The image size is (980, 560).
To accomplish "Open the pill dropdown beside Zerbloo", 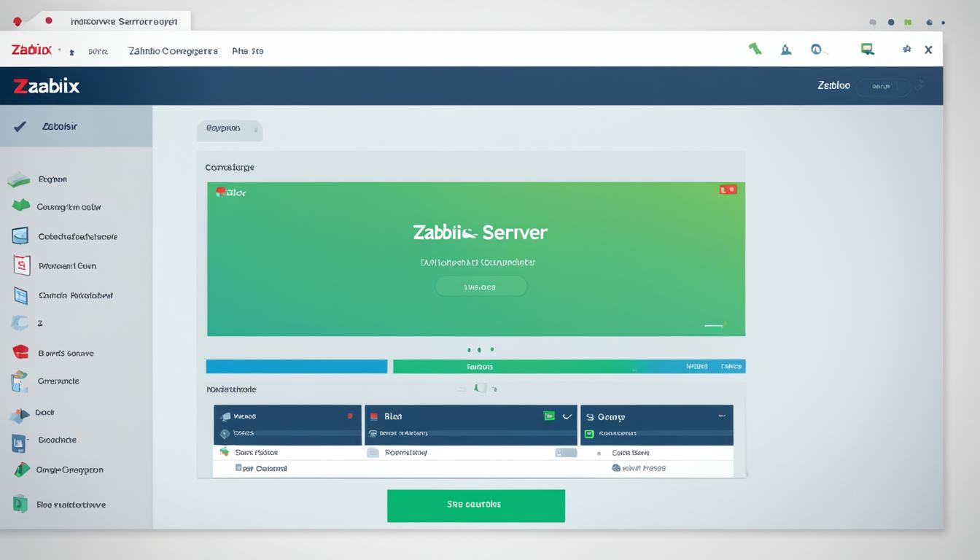I will tap(883, 86).
